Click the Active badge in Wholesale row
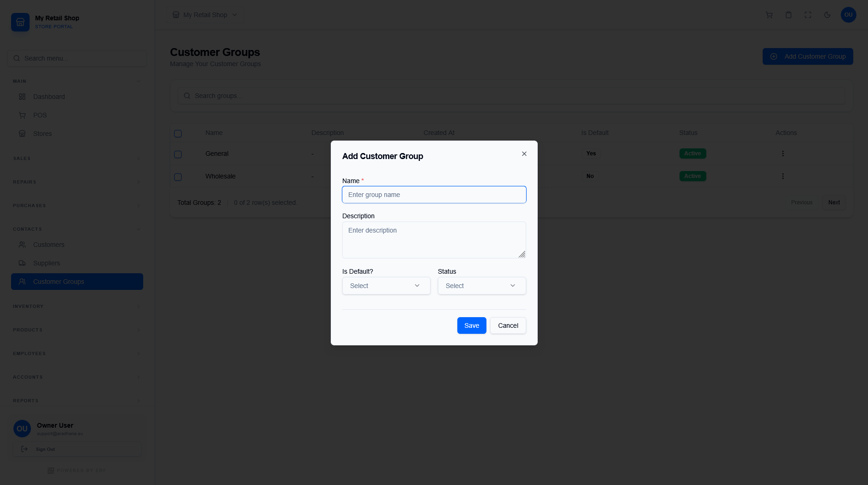Image resolution: width=868 pixels, height=485 pixels. coord(692,176)
